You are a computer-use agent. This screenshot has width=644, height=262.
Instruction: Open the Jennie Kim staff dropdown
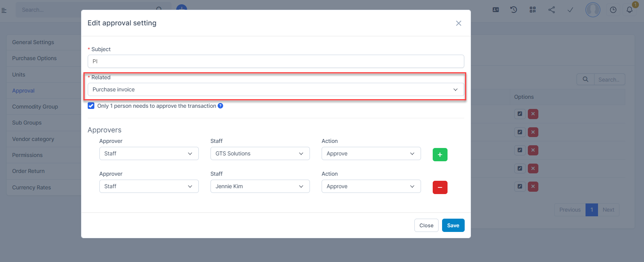[260, 186]
